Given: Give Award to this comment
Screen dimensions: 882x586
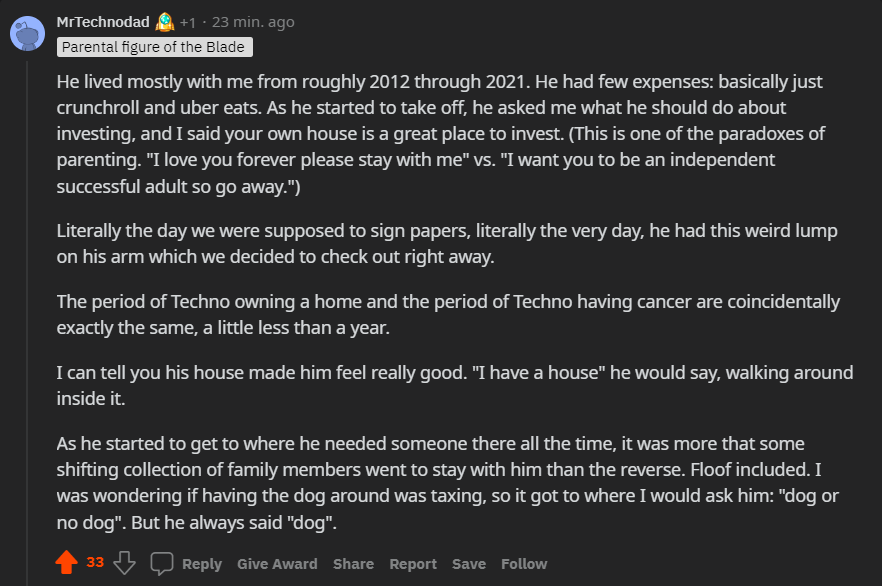Looking at the screenshot, I should (x=277, y=564).
